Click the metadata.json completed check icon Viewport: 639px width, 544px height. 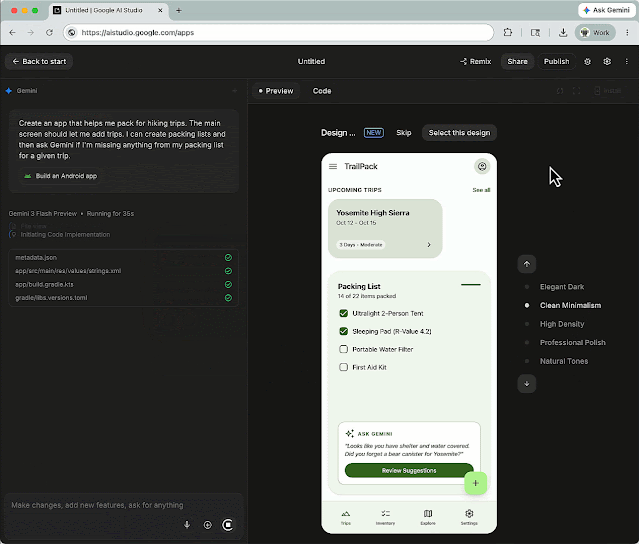pos(228,258)
